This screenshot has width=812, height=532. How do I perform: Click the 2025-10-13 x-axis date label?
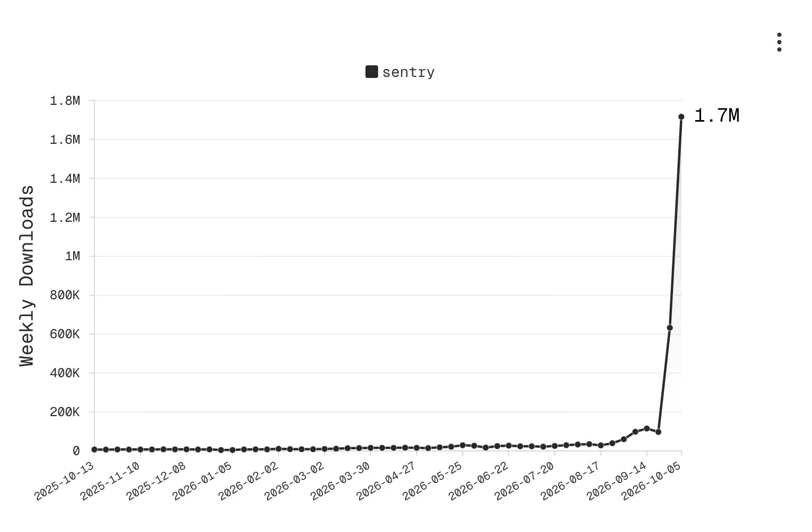[x=65, y=480]
